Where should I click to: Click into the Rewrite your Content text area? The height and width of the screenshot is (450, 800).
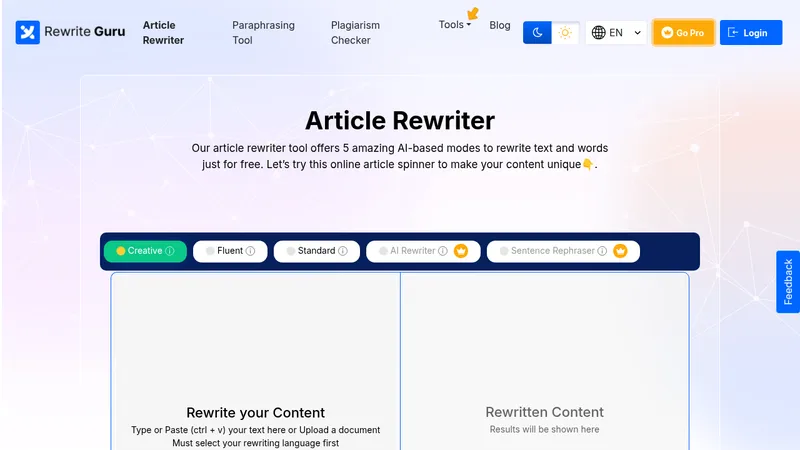(x=256, y=361)
